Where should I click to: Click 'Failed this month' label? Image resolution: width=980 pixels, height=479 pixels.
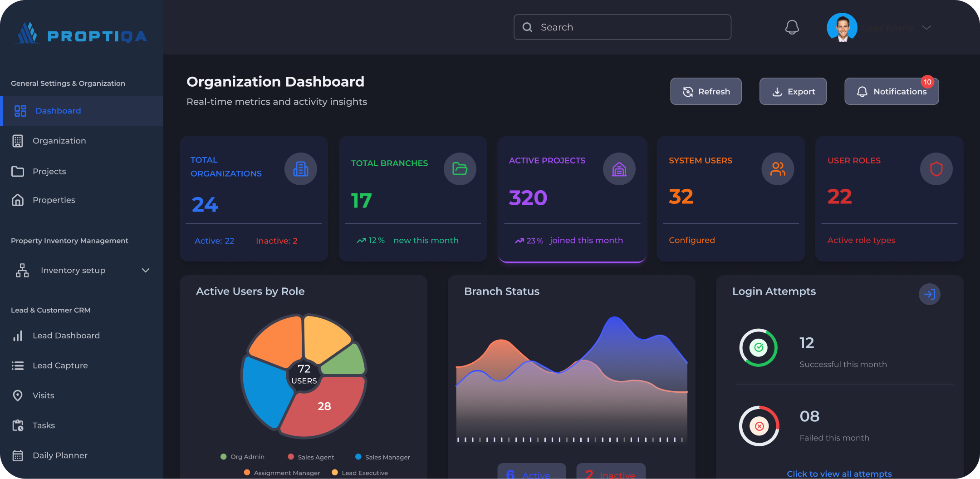tap(834, 438)
